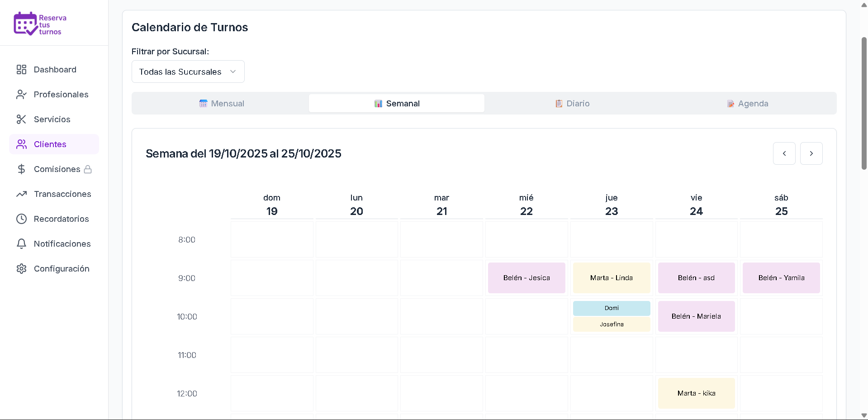Select the pink Belén - Jesica appointment
Screen dimensions: 868x420
tap(526, 277)
